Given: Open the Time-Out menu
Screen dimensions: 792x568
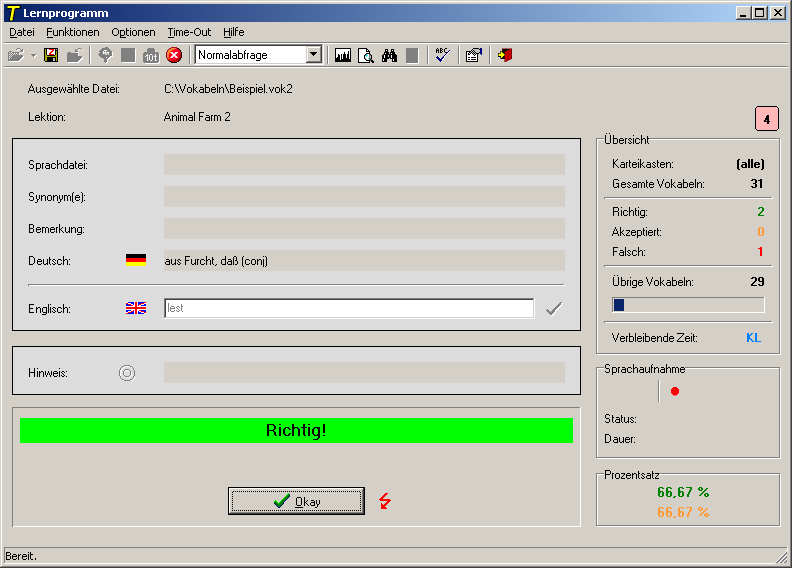Looking at the screenshot, I should pyautogui.click(x=189, y=32).
